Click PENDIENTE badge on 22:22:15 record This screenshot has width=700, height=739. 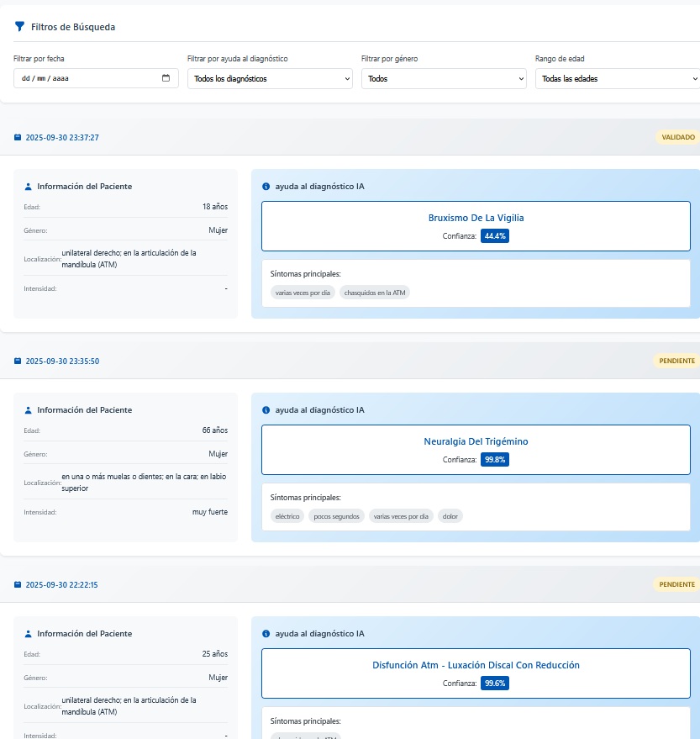point(676,584)
